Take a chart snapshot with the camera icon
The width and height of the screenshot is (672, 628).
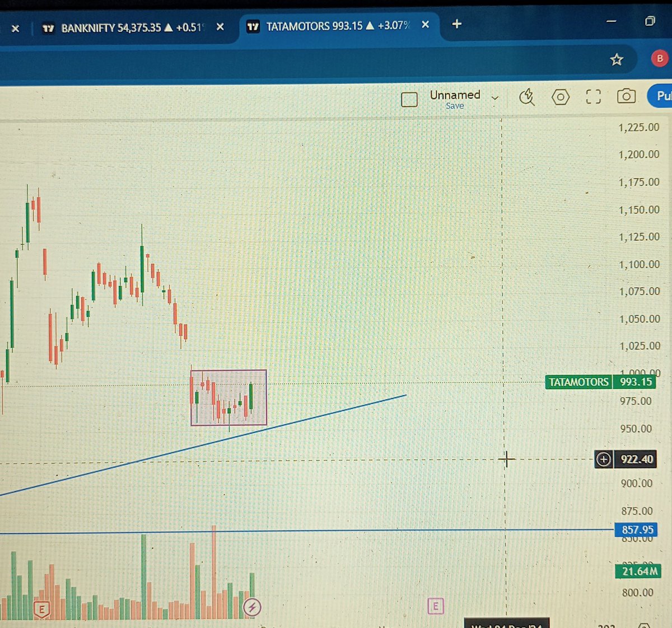(626, 96)
